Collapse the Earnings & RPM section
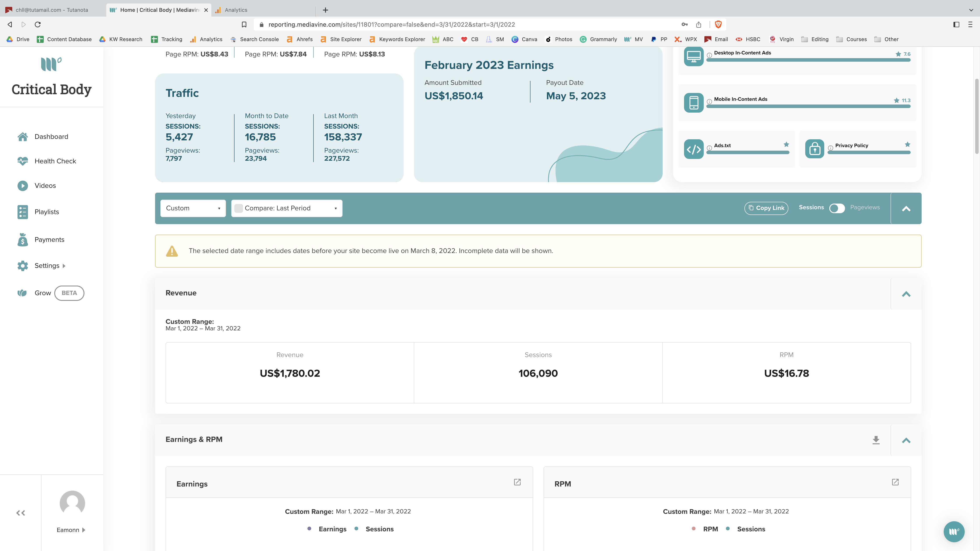 pos(906,440)
